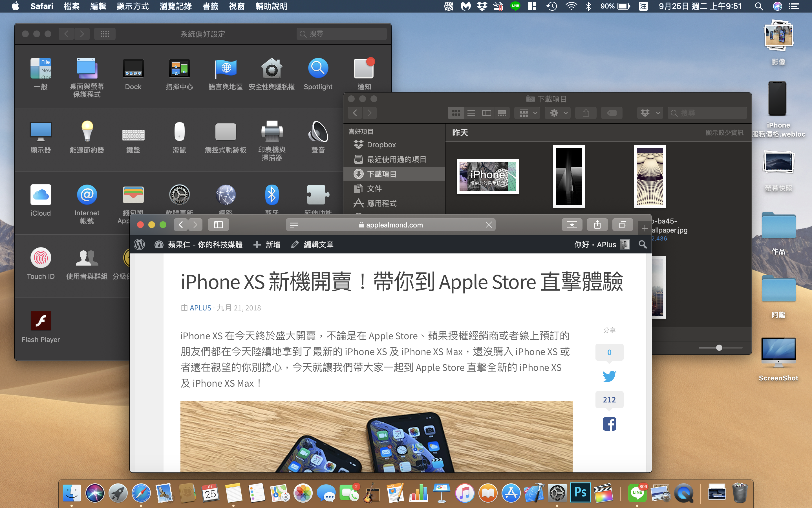This screenshot has width=812, height=508.
Task: Open Notifications (通知) pane
Action: pos(364,74)
